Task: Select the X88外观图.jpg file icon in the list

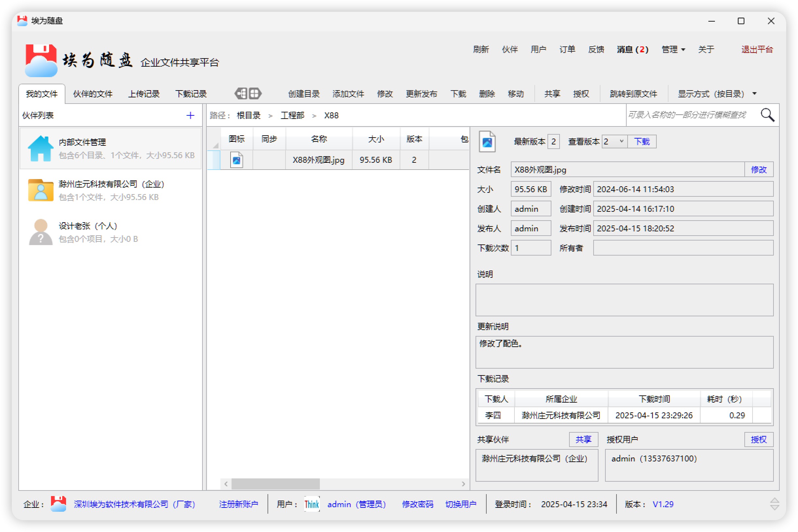Action: (x=236, y=160)
